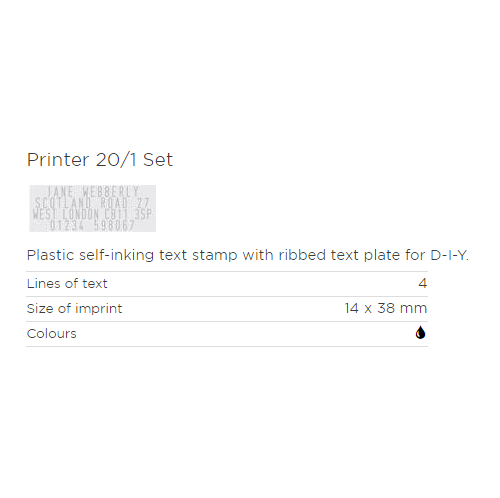Click the Lines of text label
This screenshot has height=498, width=500.
[67, 284]
